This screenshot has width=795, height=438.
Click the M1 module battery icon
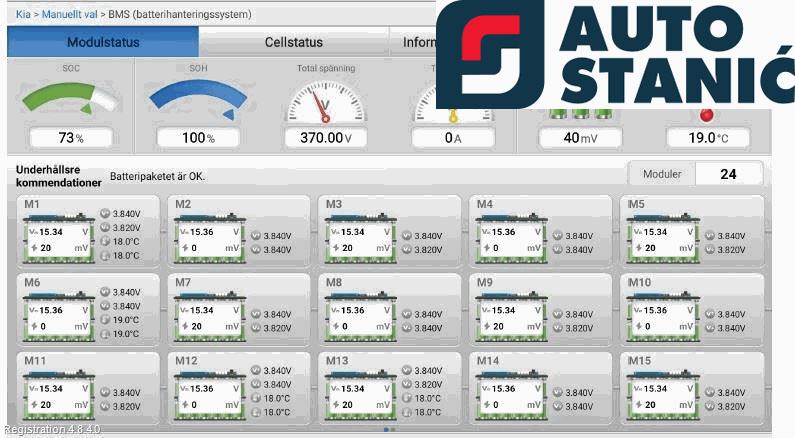click(59, 238)
